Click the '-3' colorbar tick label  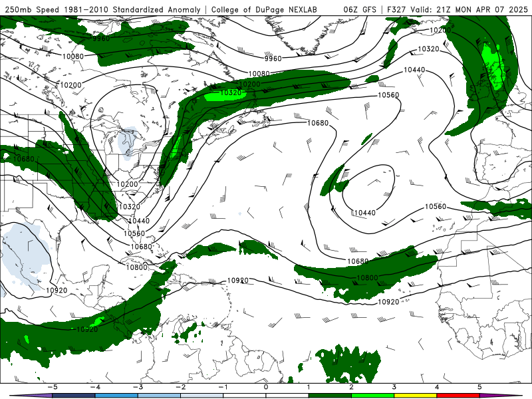click(138, 387)
